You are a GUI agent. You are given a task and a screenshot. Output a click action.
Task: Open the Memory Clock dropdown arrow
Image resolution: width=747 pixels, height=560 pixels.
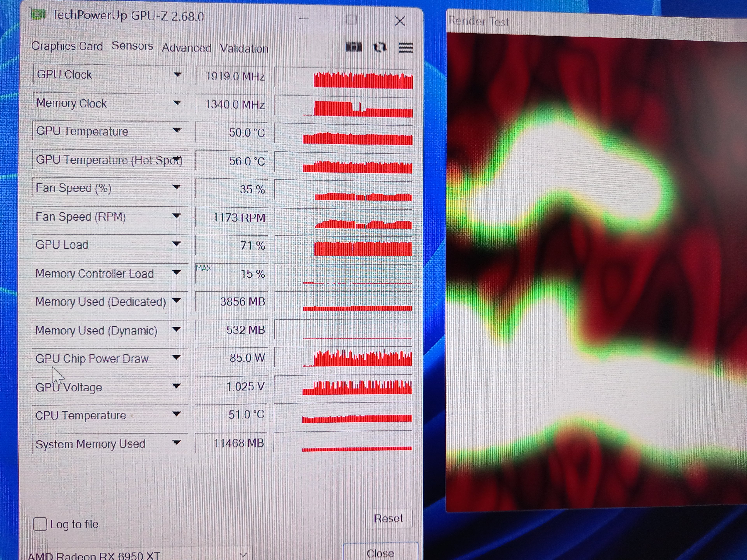click(177, 103)
